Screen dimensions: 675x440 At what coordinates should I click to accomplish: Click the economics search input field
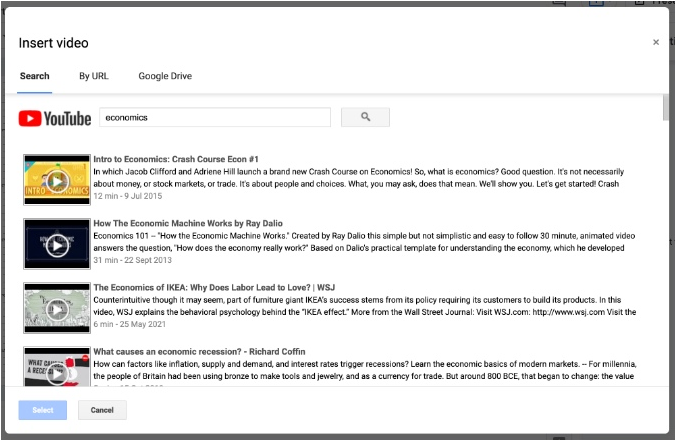pyautogui.click(x=215, y=118)
